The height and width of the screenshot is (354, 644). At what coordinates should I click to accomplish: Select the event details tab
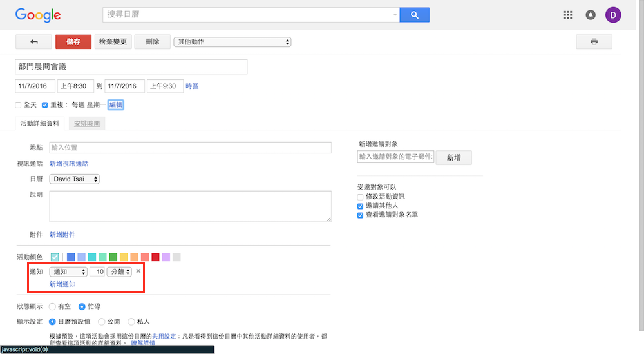tap(40, 123)
